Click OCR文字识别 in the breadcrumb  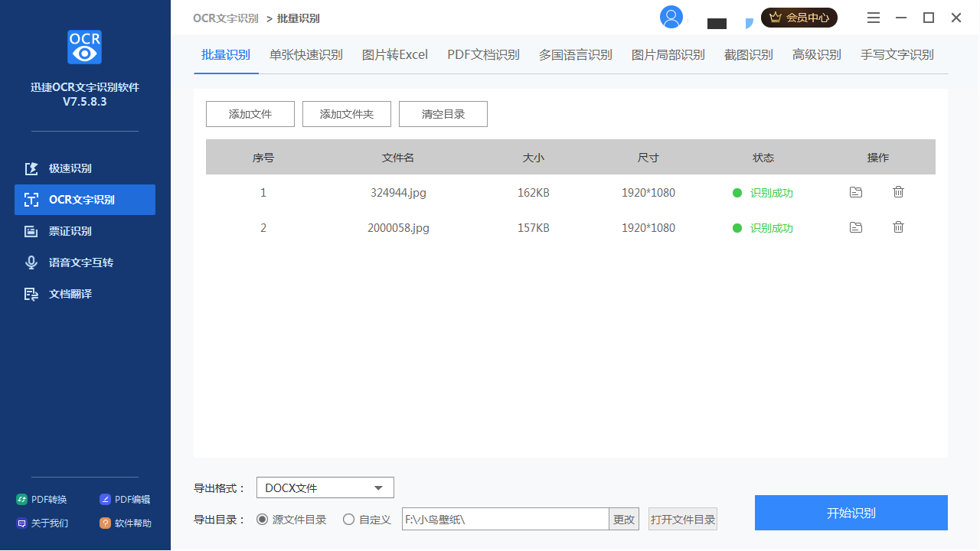tap(226, 18)
